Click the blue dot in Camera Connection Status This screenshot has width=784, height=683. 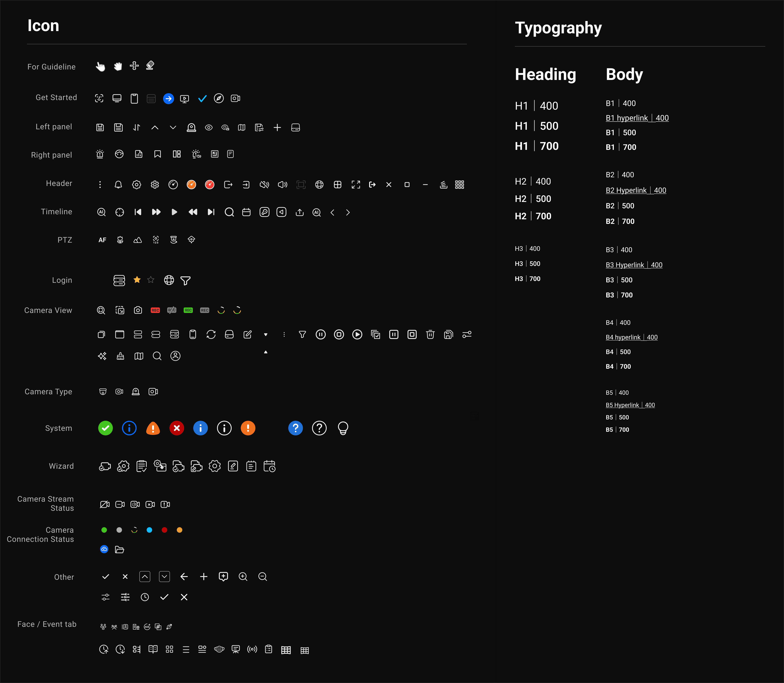click(x=149, y=530)
